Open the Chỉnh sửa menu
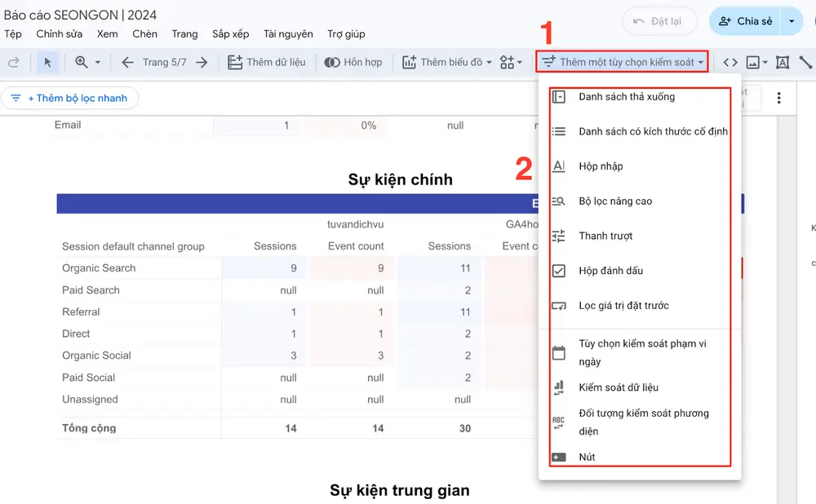This screenshot has height=504, width=816. click(x=60, y=34)
